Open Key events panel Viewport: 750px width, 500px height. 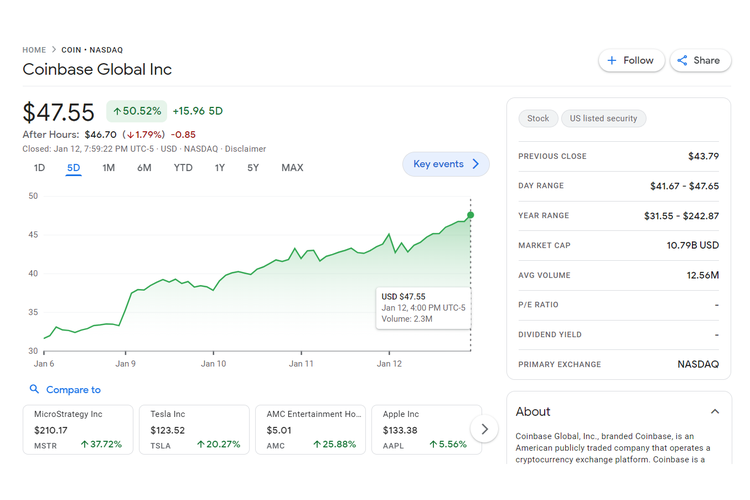[446, 164]
